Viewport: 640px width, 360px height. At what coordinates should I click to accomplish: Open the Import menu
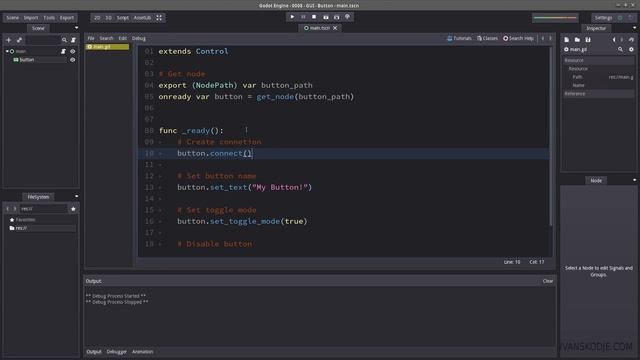click(31, 18)
